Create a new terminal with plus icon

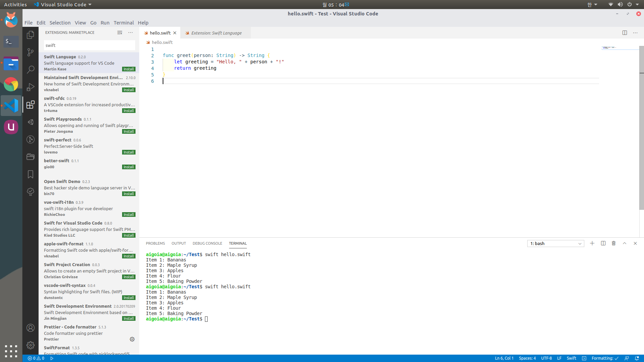pyautogui.click(x=592, y=243)
